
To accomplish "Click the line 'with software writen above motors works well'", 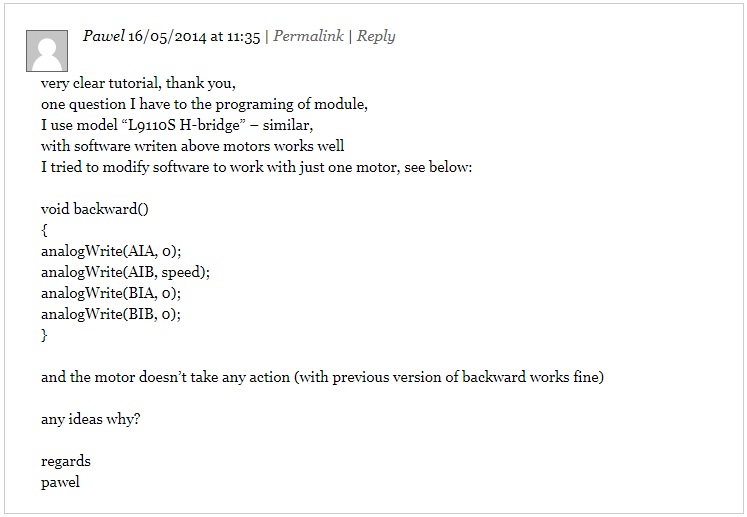I will point(192,146).
